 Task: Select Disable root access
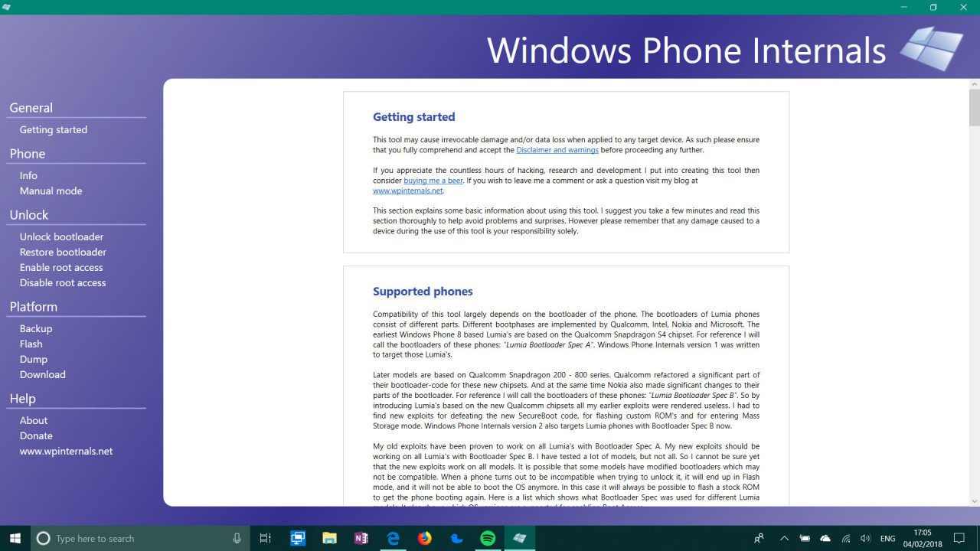click(x=63, y=282)
